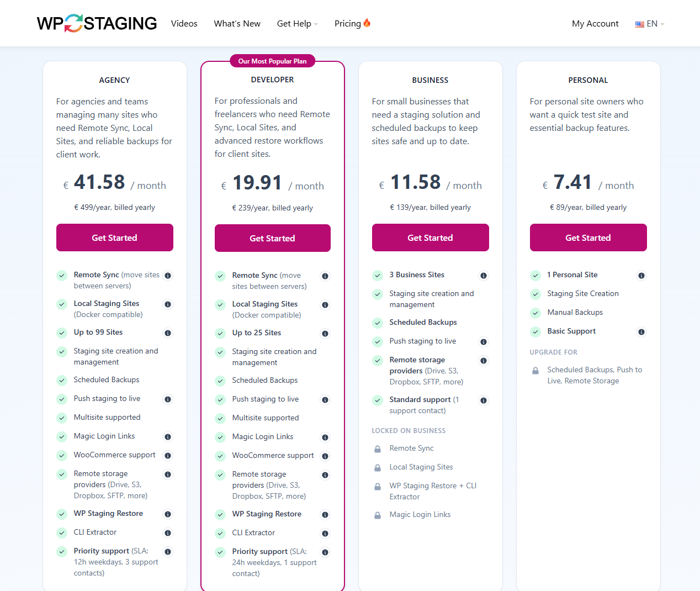The width and height of the screenshot is (700, 591).
Task: Click the WP Staging logo
Action: pyautogui.click(x=97, y=23)
